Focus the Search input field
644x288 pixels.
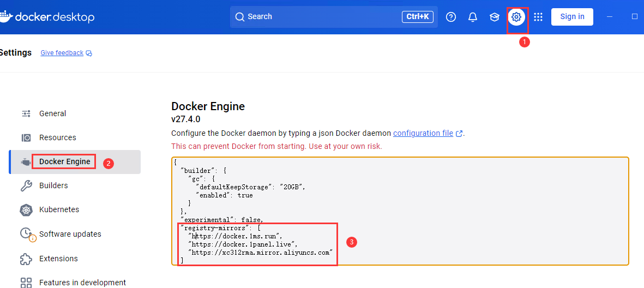(x=334, y=17)
